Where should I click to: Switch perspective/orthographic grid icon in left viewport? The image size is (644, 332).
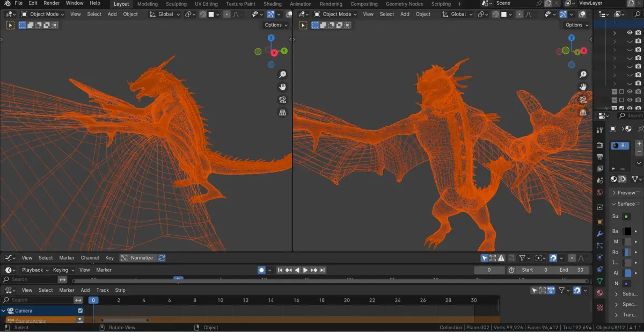tap(282, 112)
